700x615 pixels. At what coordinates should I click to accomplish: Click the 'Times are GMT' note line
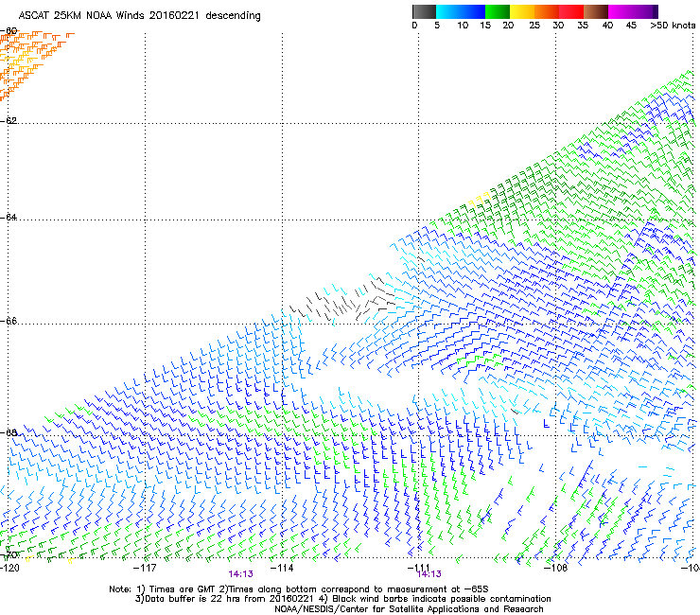click(299, 589)
